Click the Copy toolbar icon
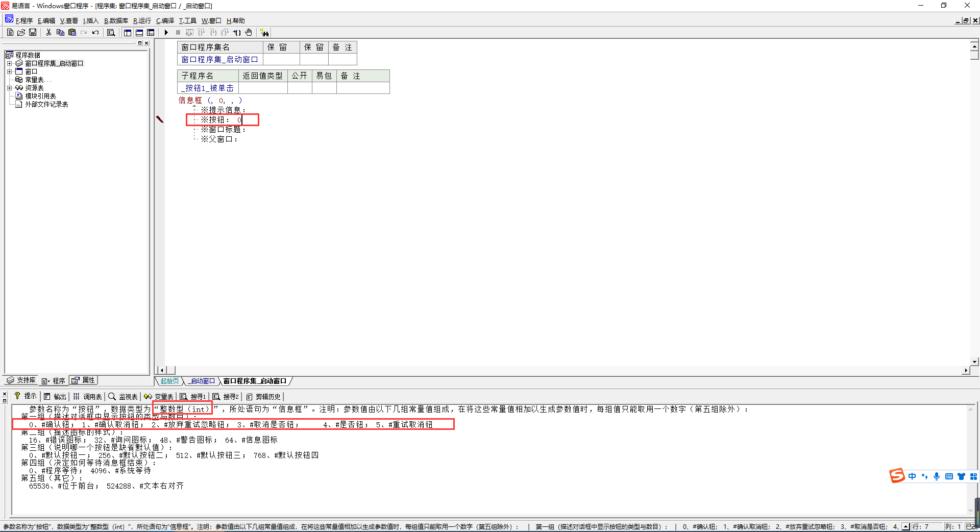The image size is (980, 532). pos(60,32)
